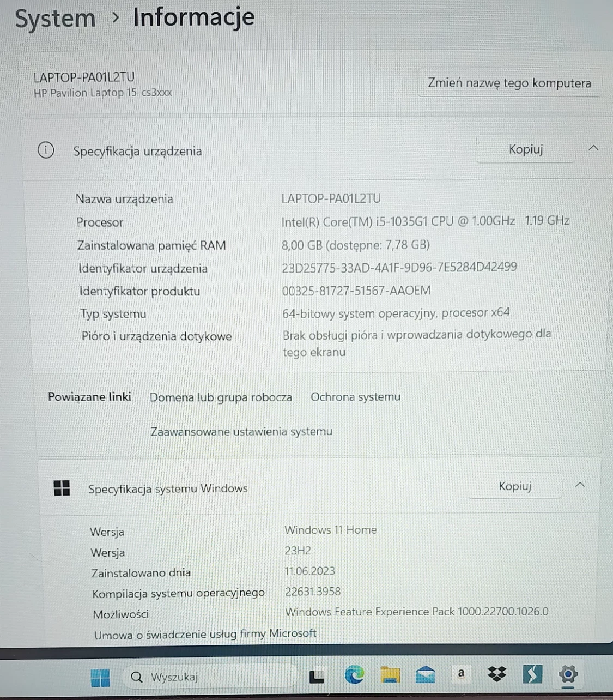Image resolution: width=613 pixels, height=700 pixels.
Task: Click the Identyfikator urządzenia label
Action: [143, 269]
